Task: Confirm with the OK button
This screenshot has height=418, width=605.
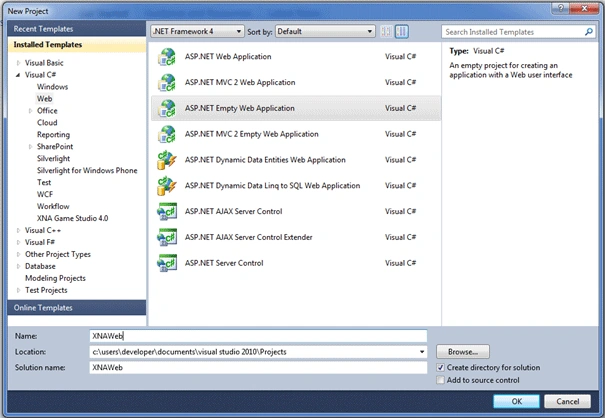Action: pyautogui.click(x=516, y=401)
